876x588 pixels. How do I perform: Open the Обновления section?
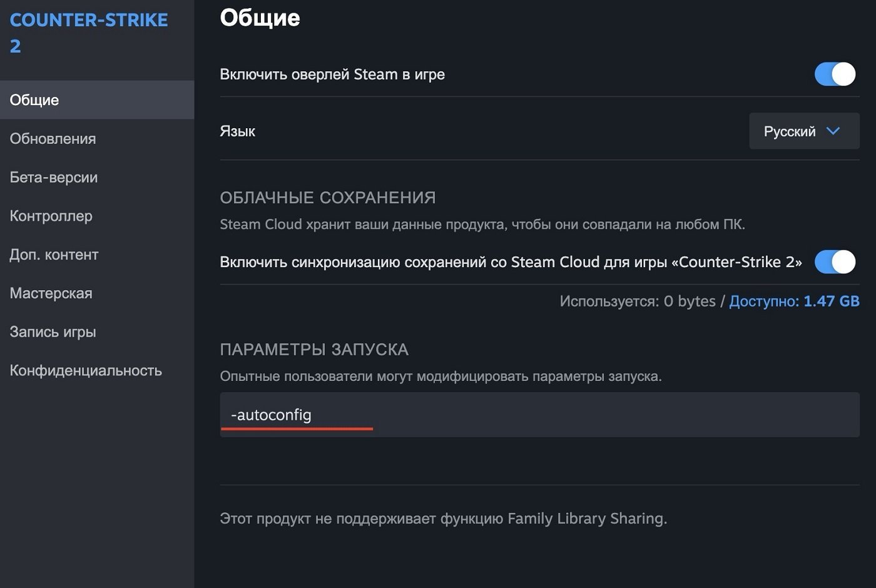[x=97, y=139]
